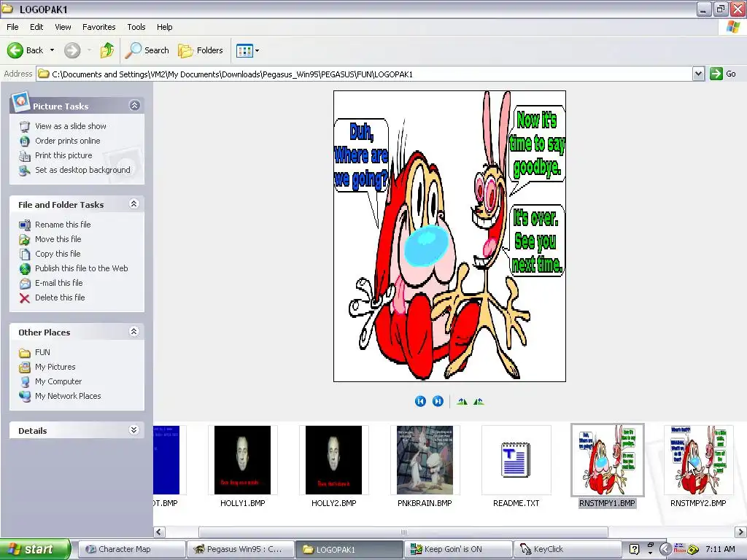The image size is (747, 560).
Task: Expand the Address bar dropdown arrow
Action: point(698,74)
